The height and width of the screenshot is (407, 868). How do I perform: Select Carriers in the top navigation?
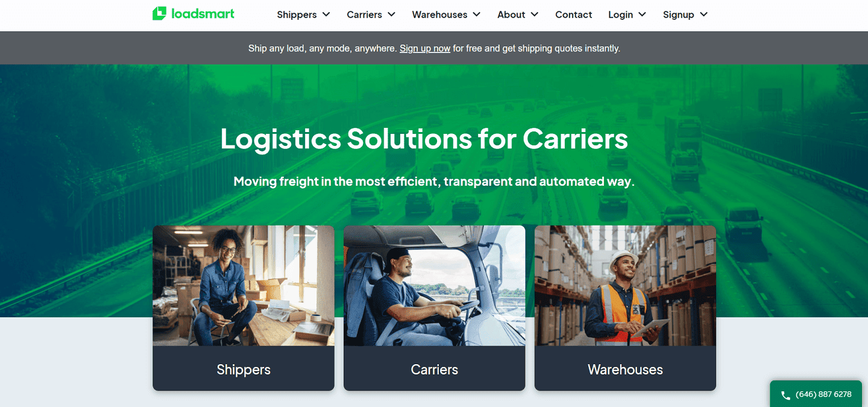[x=364, y=14]
